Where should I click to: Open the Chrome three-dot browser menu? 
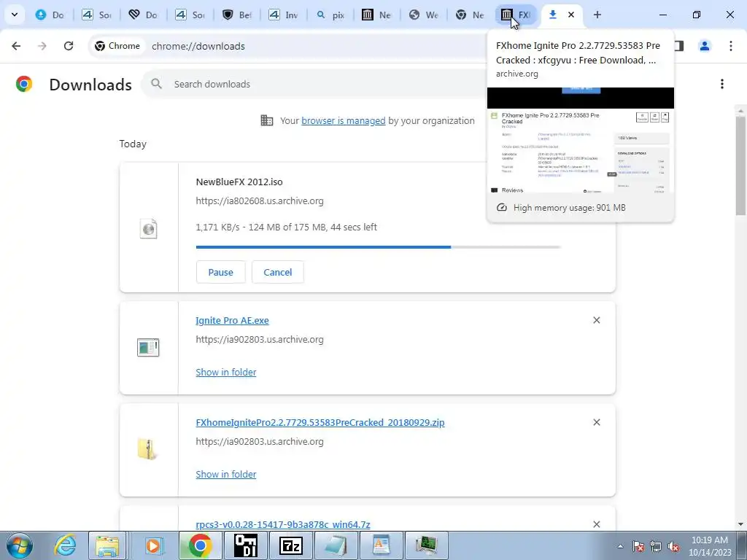tap(730, 46)
